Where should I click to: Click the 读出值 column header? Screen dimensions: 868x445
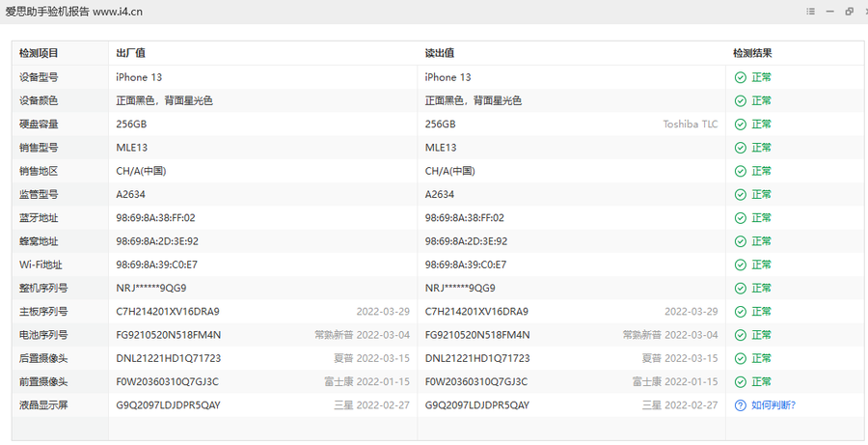pyautogui.click(x=439, y=54)
